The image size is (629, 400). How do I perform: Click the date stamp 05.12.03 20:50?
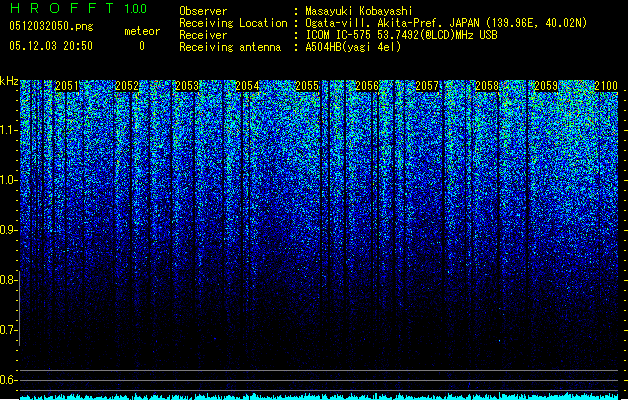(x=51, y=46)
